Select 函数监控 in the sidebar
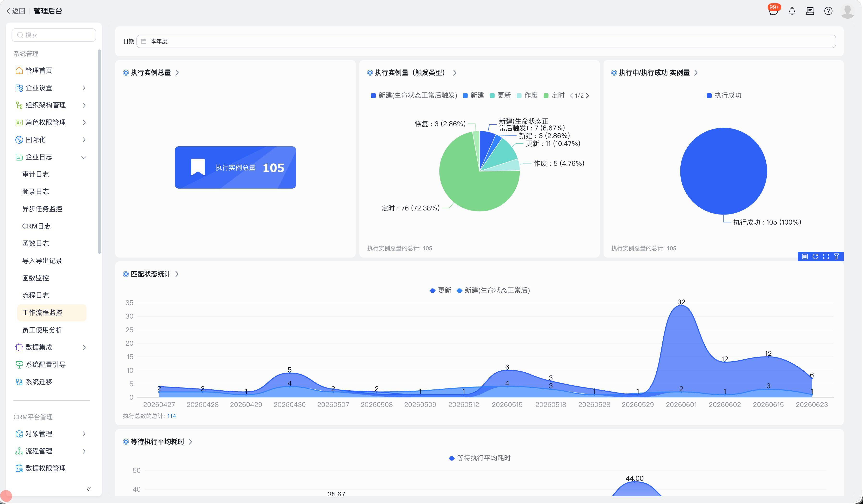863x504 pixels. [36, 278]
